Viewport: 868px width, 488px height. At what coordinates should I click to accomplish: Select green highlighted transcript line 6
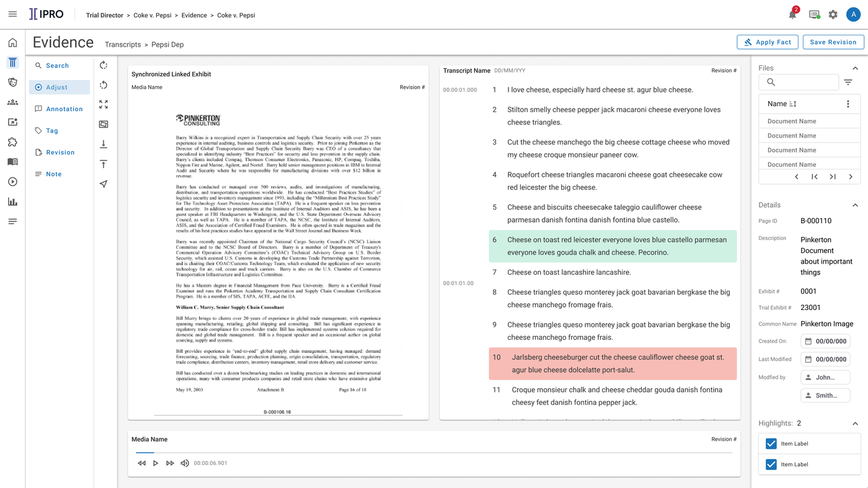click(613, 246)
